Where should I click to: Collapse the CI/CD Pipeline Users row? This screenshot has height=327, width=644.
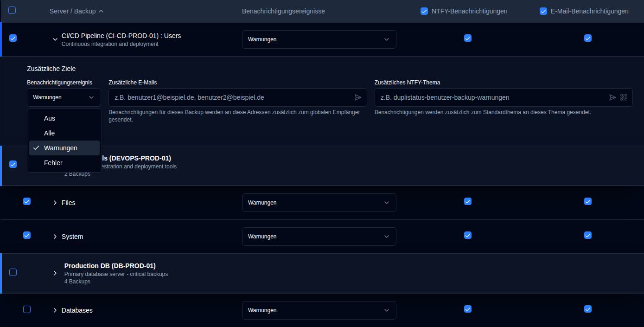pos(55,39)
